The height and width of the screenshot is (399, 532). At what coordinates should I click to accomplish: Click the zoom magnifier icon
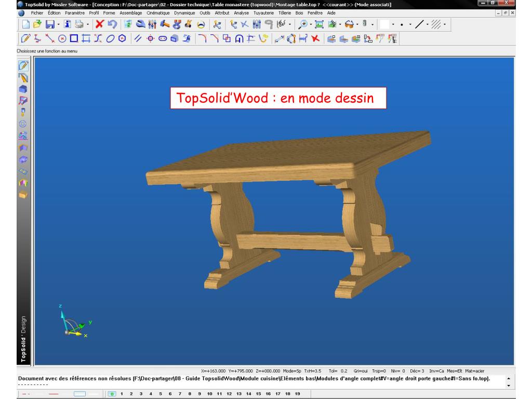pyautogui.click(x=302, y=24)
